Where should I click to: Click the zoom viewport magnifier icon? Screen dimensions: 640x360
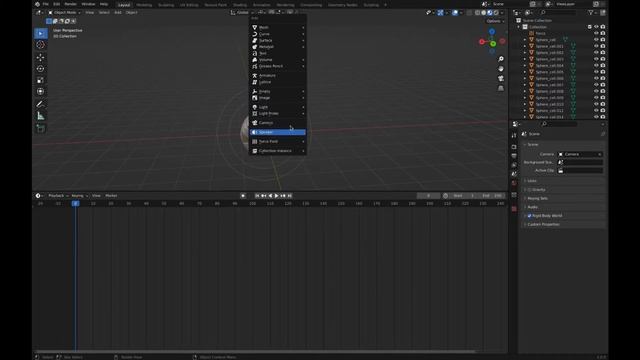click(x=501, y=59)
